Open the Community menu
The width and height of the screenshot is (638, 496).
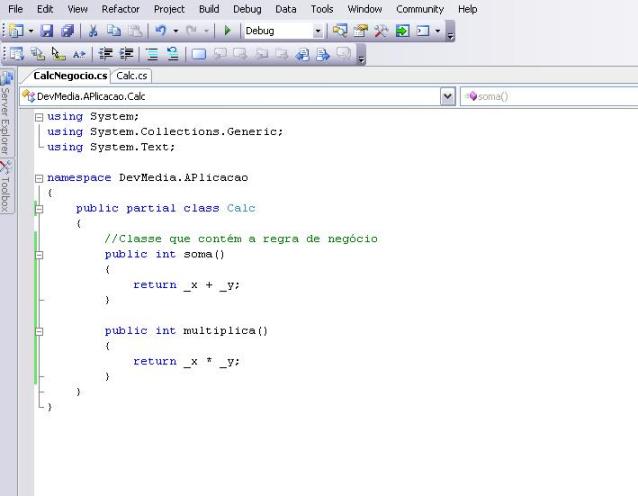(420, 9)
